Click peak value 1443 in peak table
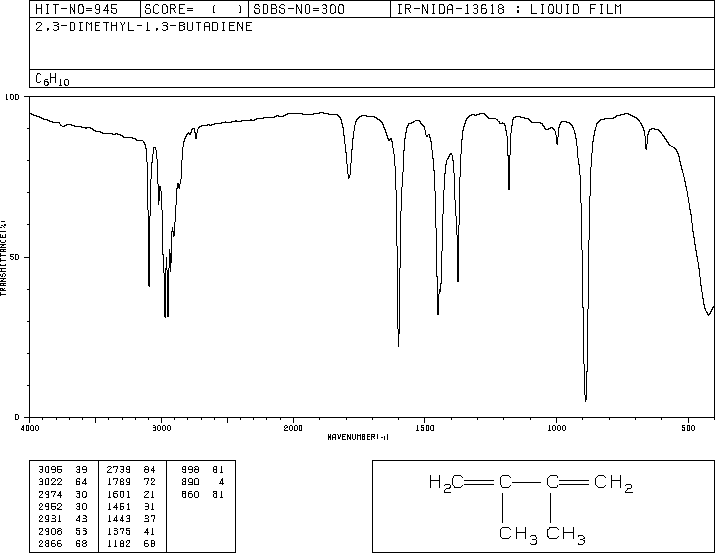The width and height of the screenshot is (715, 553). coord(119,519)
